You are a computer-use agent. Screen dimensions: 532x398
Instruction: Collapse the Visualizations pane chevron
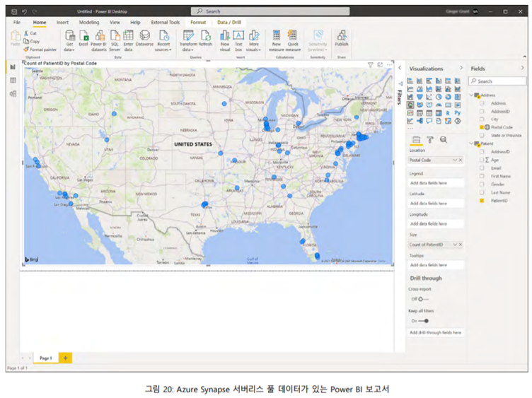coord(461,68)
